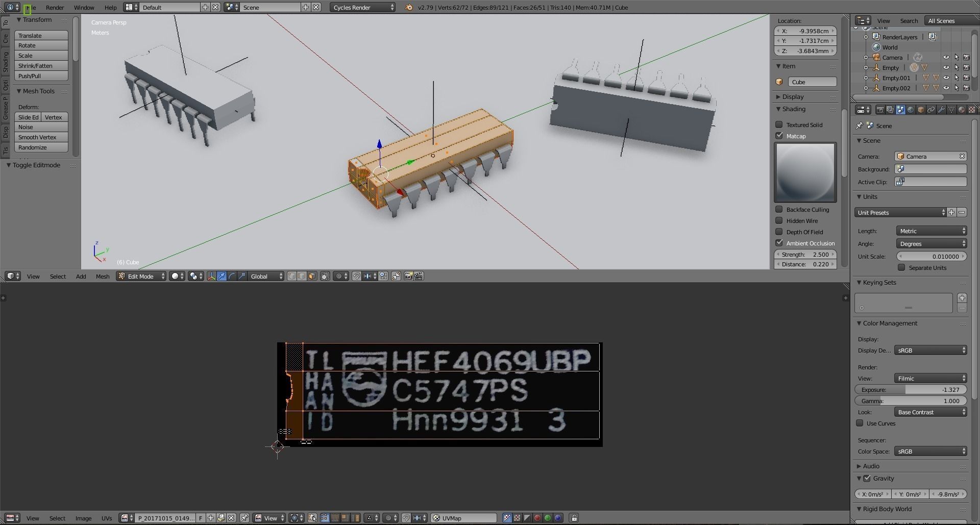Expand the Display panel
Image resolution: width=980 pixels, height=525 pixels.
coord(793,97)
